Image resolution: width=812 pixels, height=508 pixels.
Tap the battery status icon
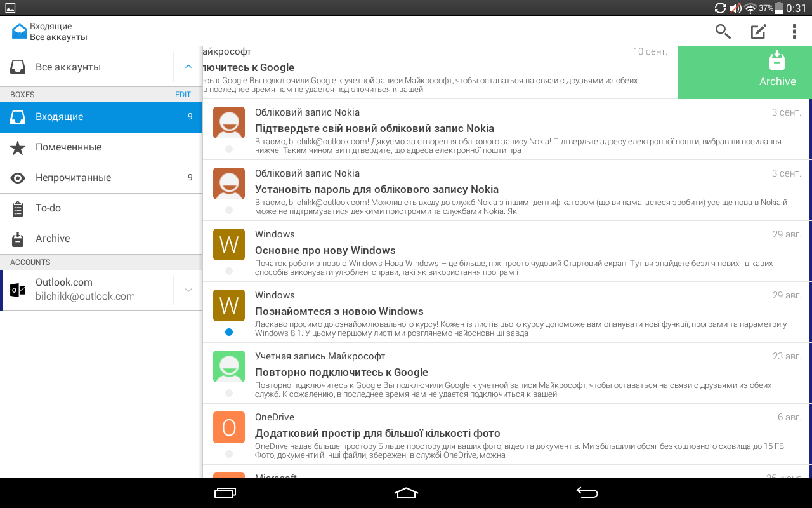(780, 8)
